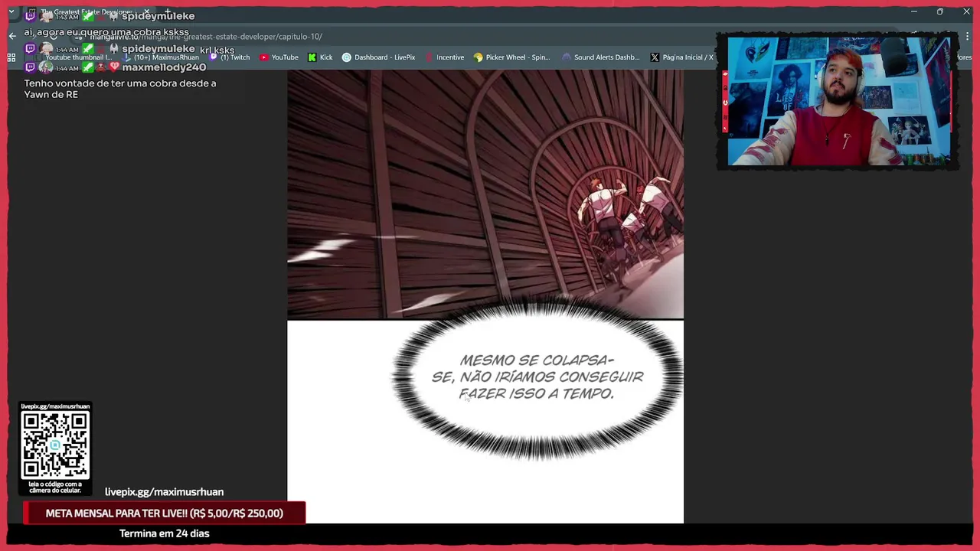The image size is (980, 551).
Task: Click the LivePix QR code
Action: click(55, 445)
